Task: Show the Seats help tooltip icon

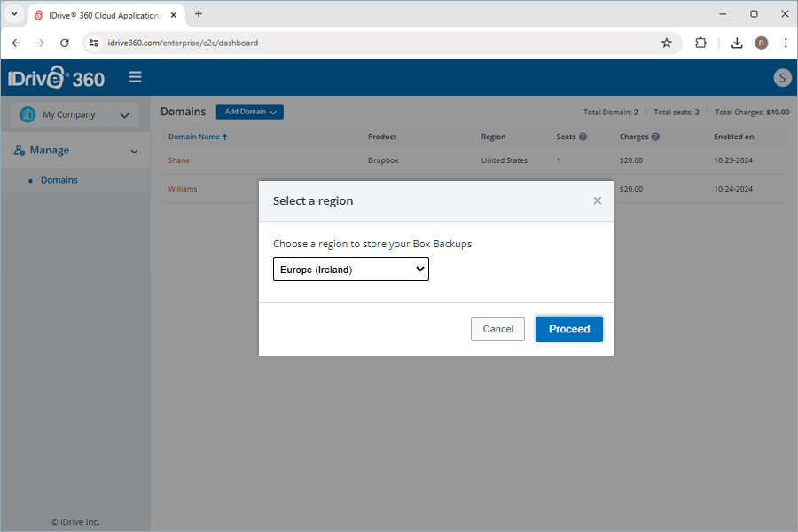Action: pos(583,137)
